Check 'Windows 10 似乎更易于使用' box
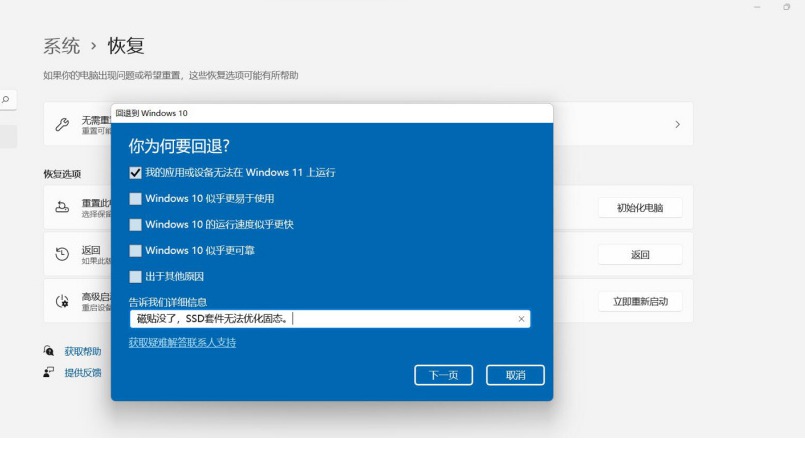The image size is (805, 449). [135, 199]
